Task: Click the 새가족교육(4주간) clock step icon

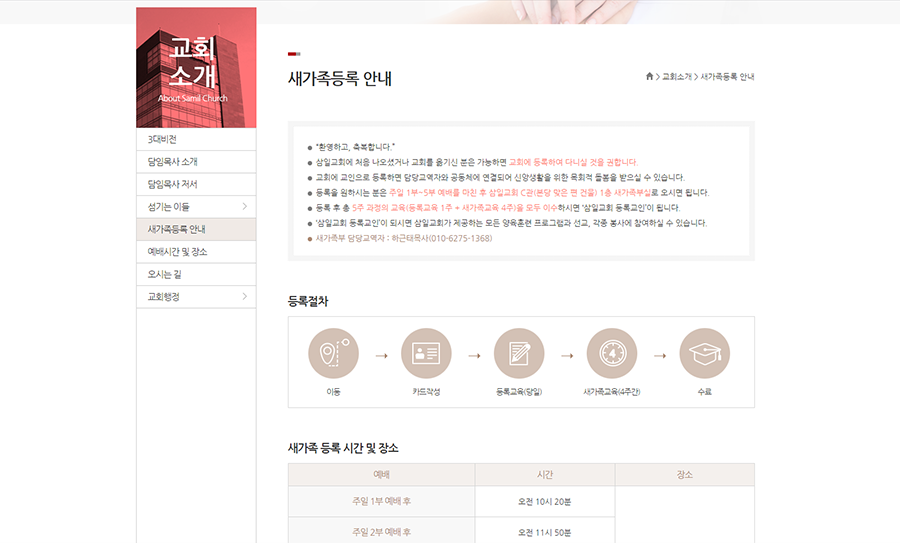Action: point(612,353)
